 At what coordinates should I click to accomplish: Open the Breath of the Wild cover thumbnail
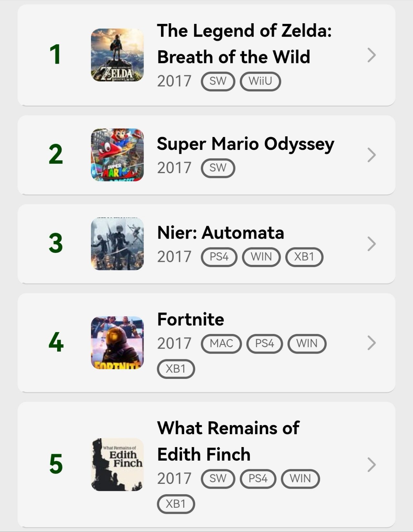117,55
